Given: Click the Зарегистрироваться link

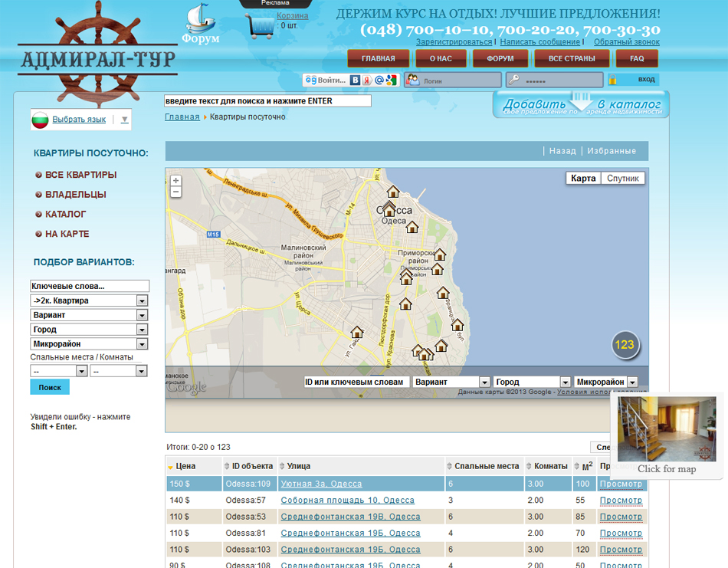Looking at the screenshot, I should tap(454, 42).
